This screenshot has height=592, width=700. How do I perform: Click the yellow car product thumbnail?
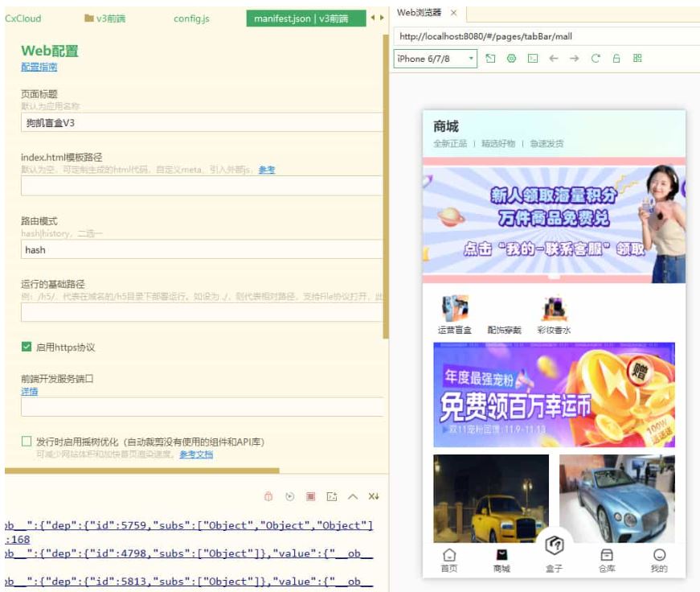(491, 498)
